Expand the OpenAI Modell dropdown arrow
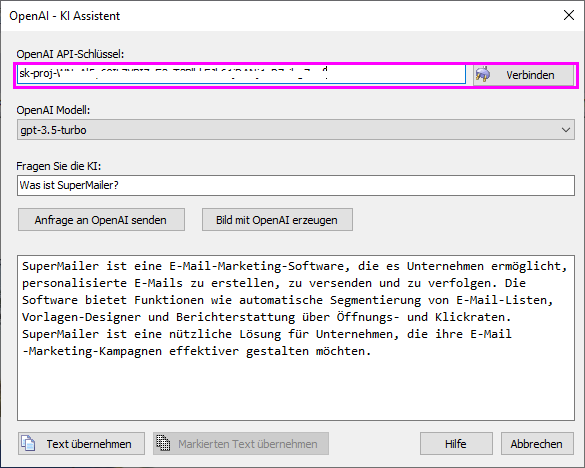The height and width of the screenshot is (468, 585). pos(566,130)
